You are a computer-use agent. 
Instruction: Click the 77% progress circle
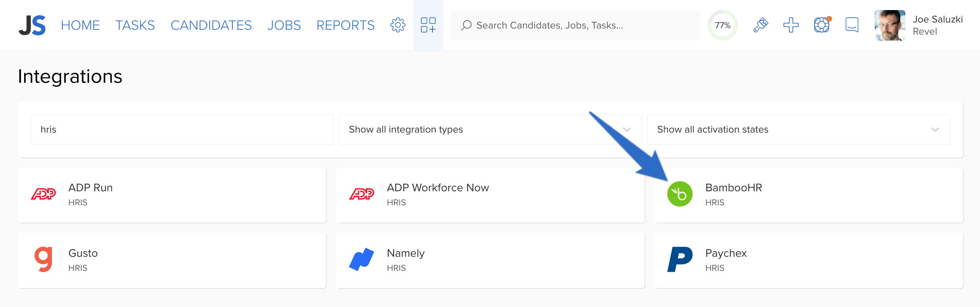[x=722, y=25]
